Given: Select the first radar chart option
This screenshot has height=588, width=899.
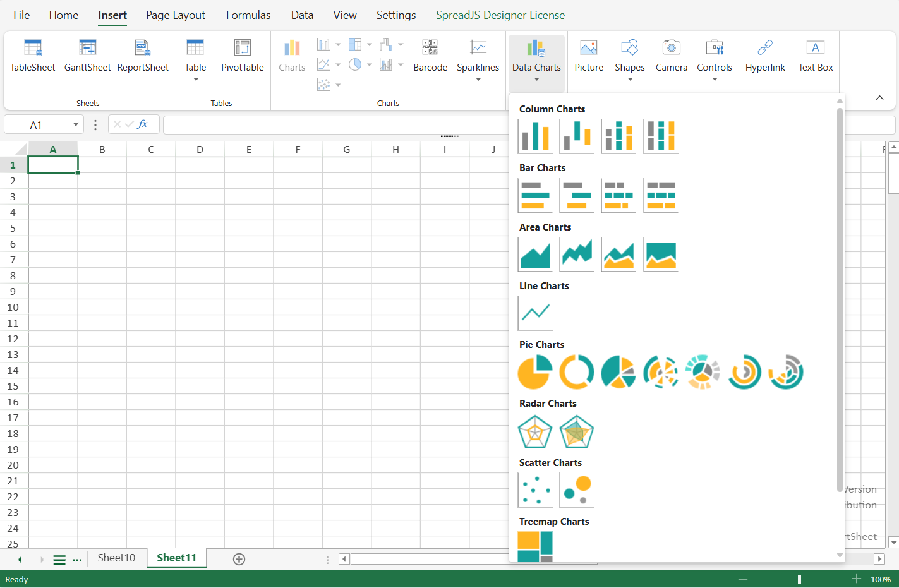Looking at the screenshot, I should [x=535, y=431].
